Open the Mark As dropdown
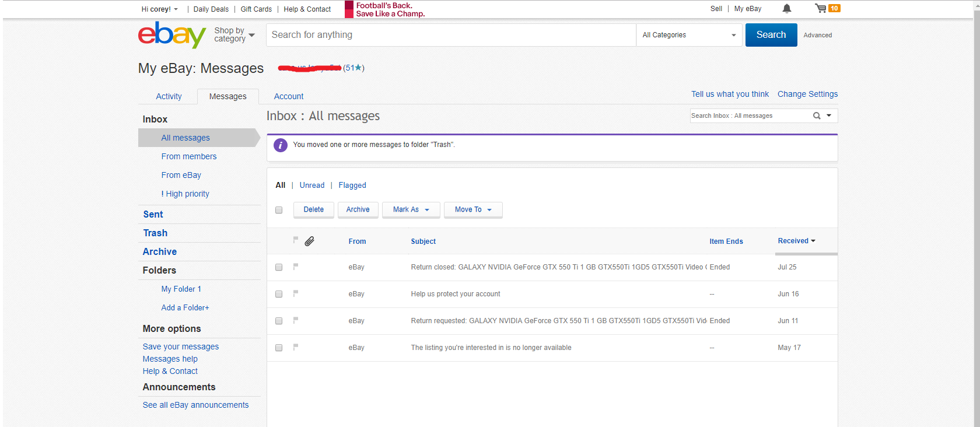Viewport: 980px width, 427px height. (411, 209)
